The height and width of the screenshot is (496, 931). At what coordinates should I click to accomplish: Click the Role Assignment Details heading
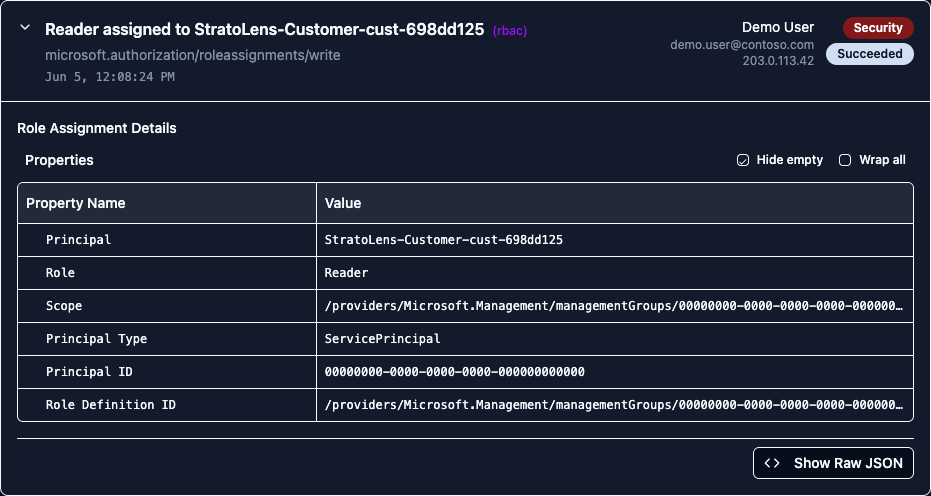click(x=97, y=128)
